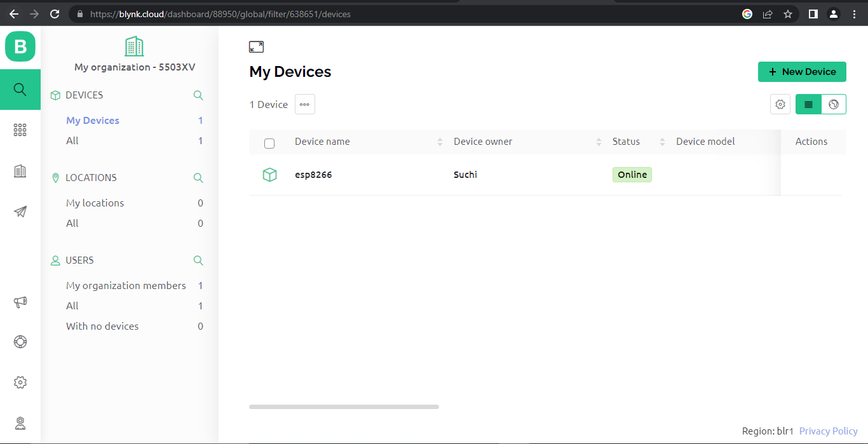Open the grid templates icon in sidebar
The width and height of the screenshot is (868, 444).
coord(20,130)
